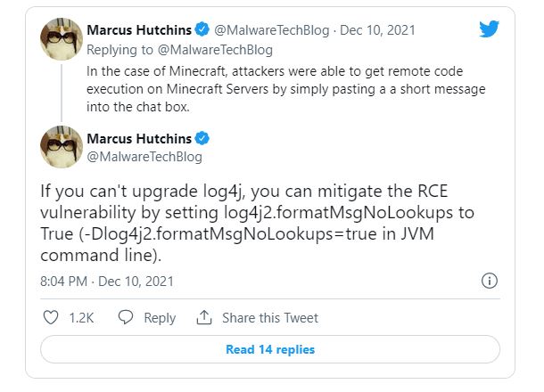Viewport: 544px width, 392px height.
Task: Click Share this Tweet label
Action: 270,318
